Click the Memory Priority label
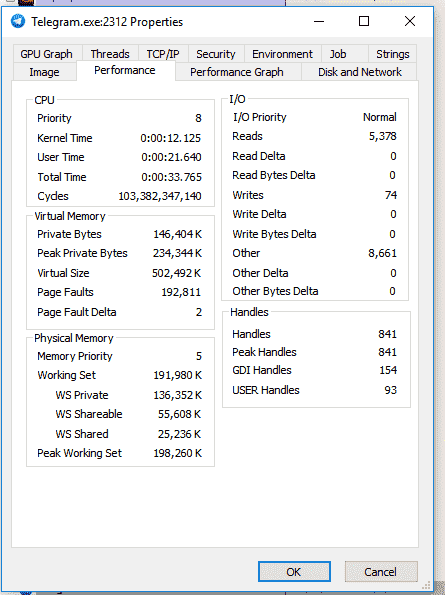The width and height of the screenshot is (445, 595). click(x=75, y=356)
